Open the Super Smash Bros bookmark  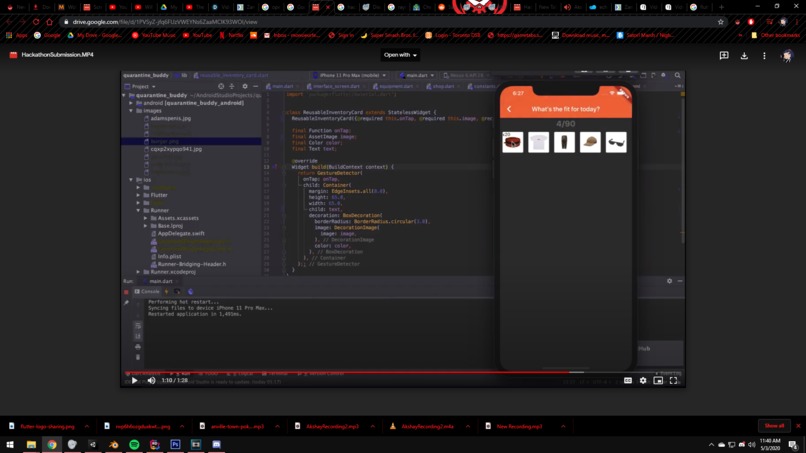click(x=391, y=35)
